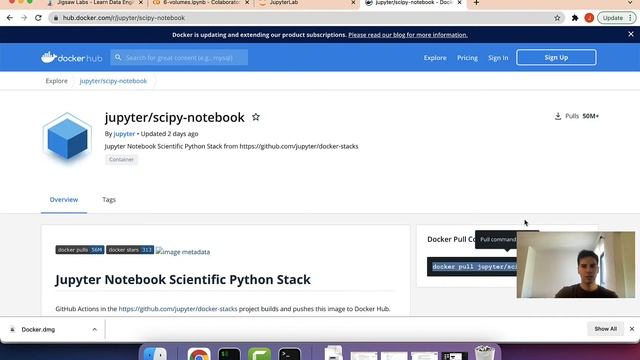Click the Container tag chip
This screenshot has width=640, height=360.
pos(121,159)
